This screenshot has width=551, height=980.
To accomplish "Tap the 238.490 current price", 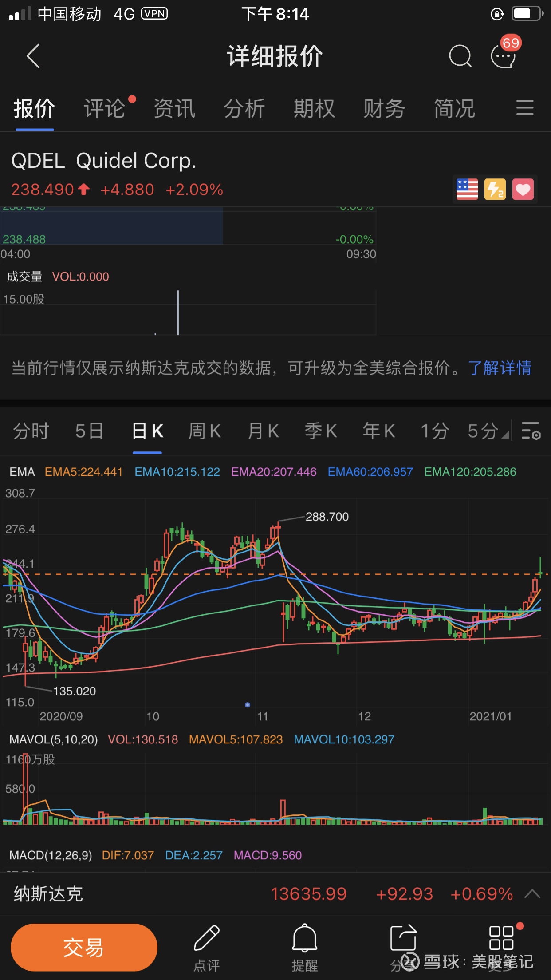I will 43,190.
